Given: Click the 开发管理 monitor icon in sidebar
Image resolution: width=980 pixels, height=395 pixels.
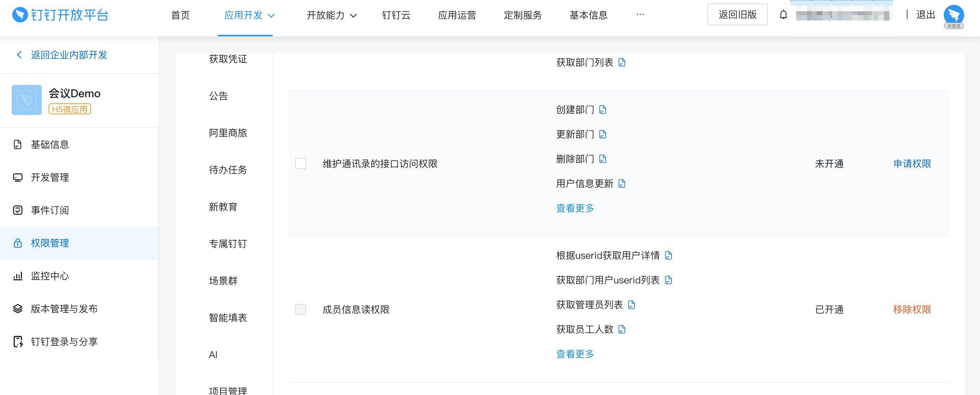Looking at the screenshot, I should coord(17,178).
